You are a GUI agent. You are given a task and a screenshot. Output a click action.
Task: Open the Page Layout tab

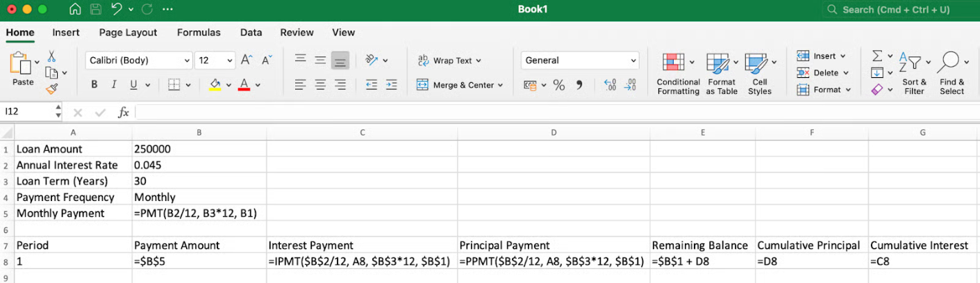128,32
